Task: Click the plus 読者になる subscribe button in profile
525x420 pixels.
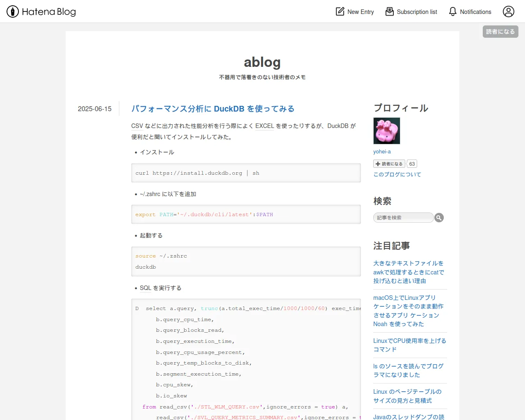Action: (389, 164)
